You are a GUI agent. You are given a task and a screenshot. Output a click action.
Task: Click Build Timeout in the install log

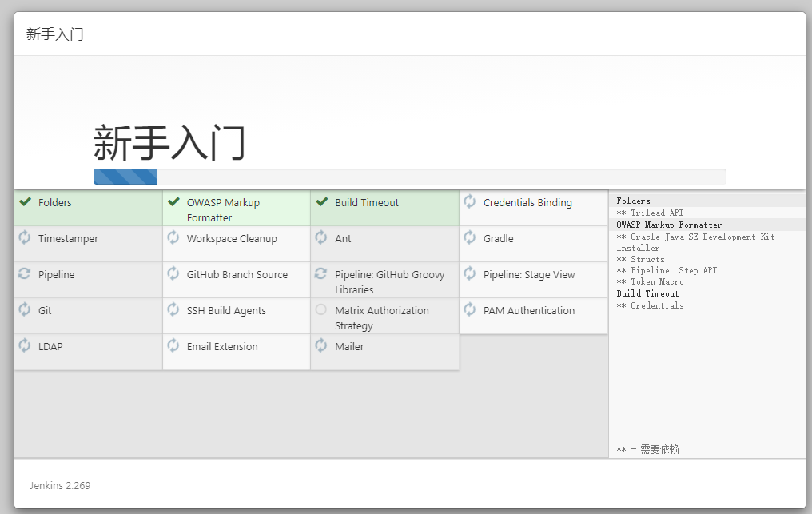(648, 293)
